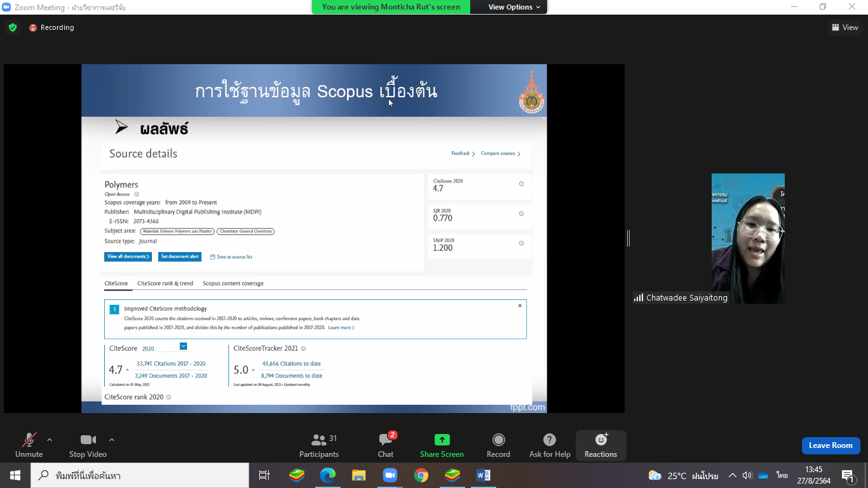This screenshot has height=488, width=868.
Task: Click the Feedback link
Action: (x=463, y=154)
